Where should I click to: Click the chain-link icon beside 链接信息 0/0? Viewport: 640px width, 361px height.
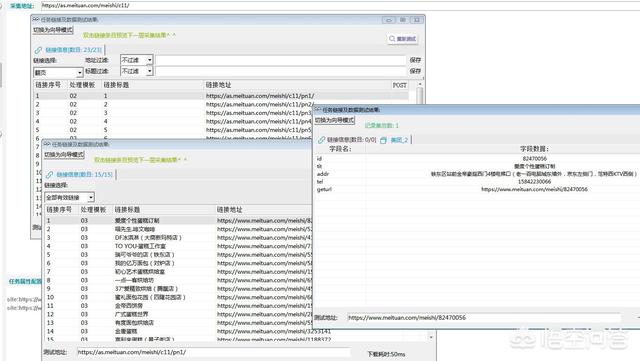click(x=321, y=140)
